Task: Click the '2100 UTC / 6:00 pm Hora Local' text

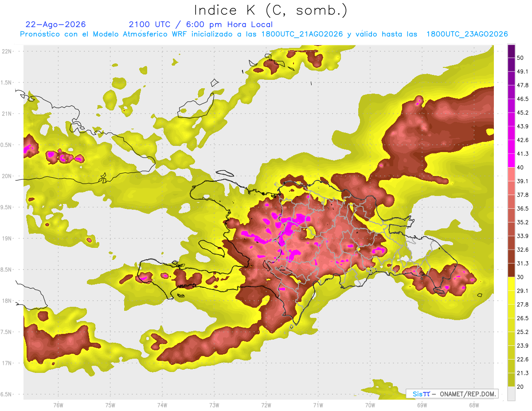Action: (200, 24)
